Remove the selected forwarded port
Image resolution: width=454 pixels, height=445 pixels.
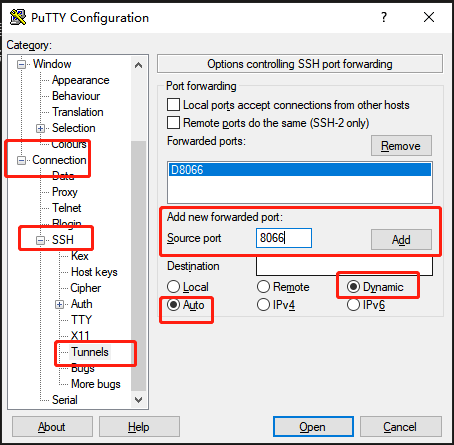tap(401, 146)
